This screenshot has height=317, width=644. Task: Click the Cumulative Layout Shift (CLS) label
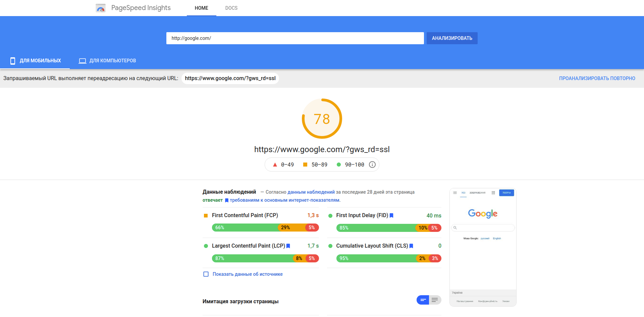tap(372, 246)
